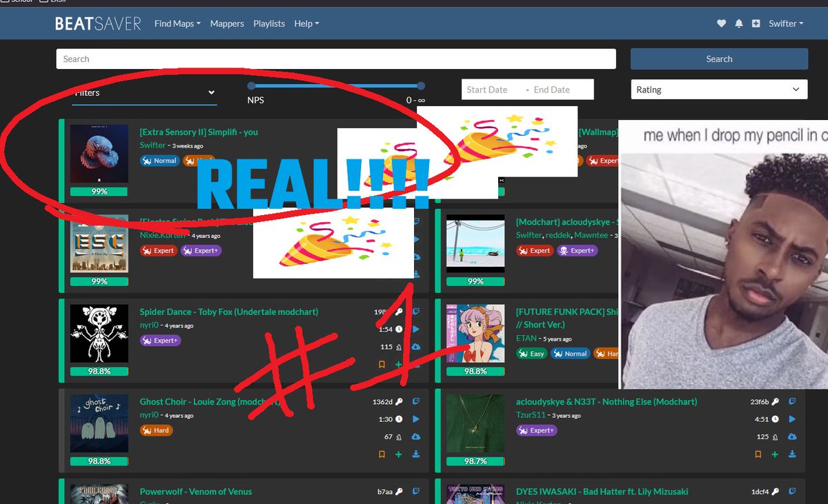The width and height of the screenshot is (828, 504).
Task: Click the blue Search button
Action: pyautogui.click(x=719, y=59)
